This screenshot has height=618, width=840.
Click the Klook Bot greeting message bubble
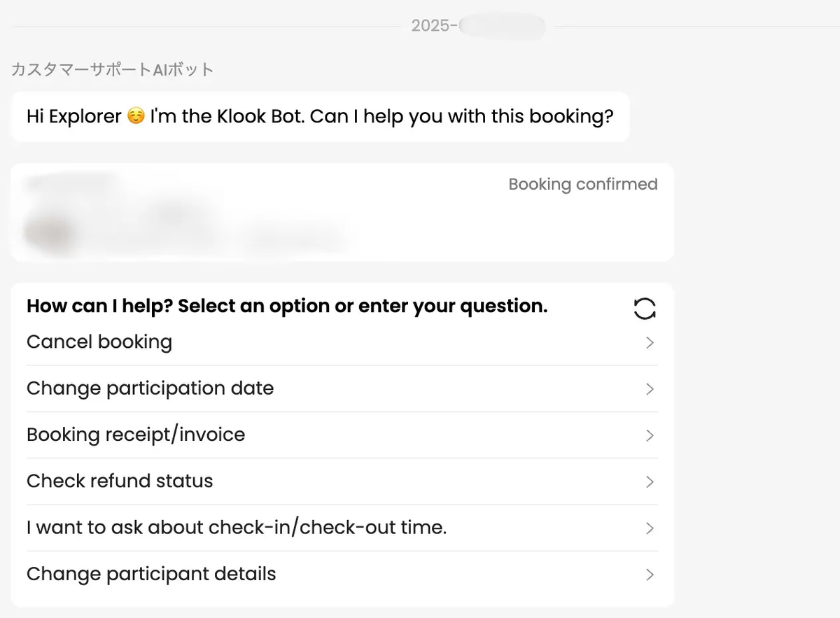pyautogui.click(x=320, y=116)
